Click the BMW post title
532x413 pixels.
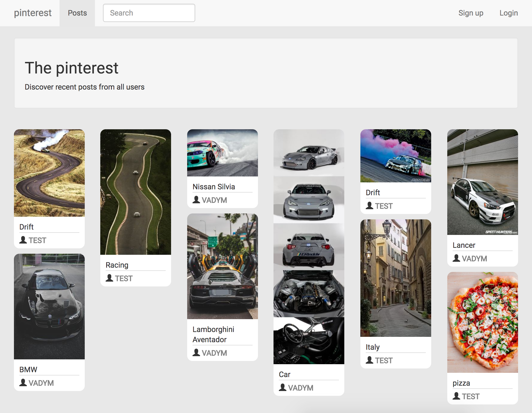coord(28,370)
